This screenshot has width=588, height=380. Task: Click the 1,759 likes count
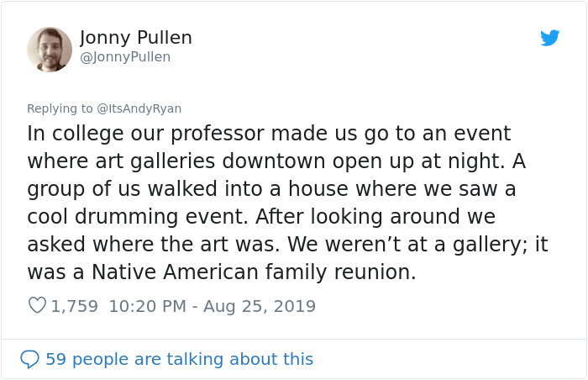pyautogui.click(x=75, y=306)
